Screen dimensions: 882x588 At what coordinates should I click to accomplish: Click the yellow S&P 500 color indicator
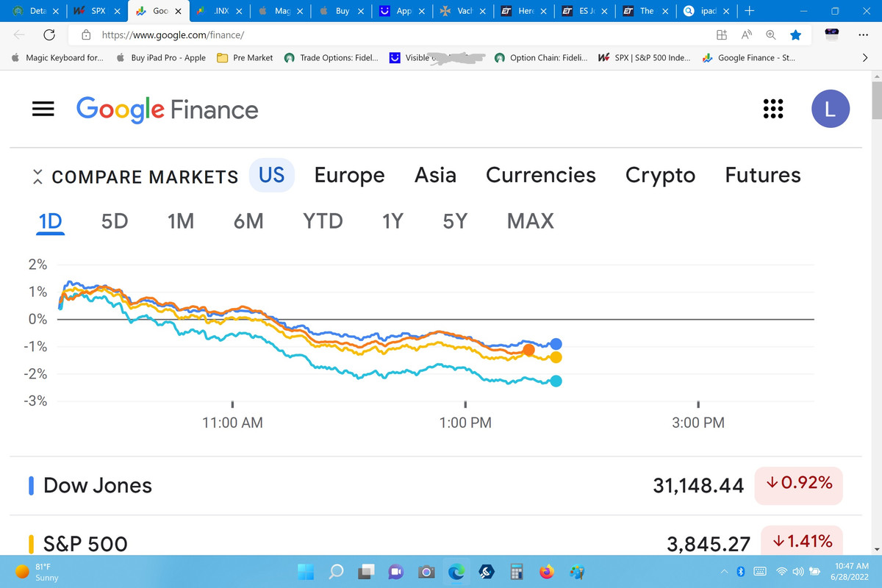(x=31, y=544)
